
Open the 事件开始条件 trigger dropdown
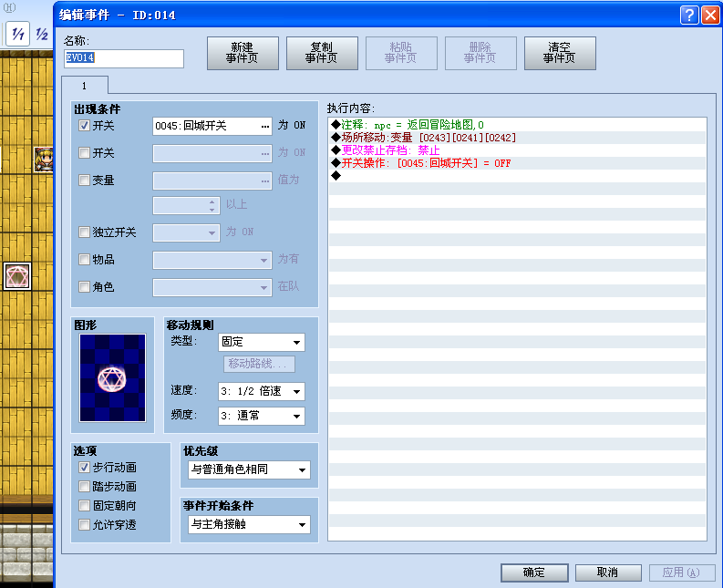click(x=249, y=524)
